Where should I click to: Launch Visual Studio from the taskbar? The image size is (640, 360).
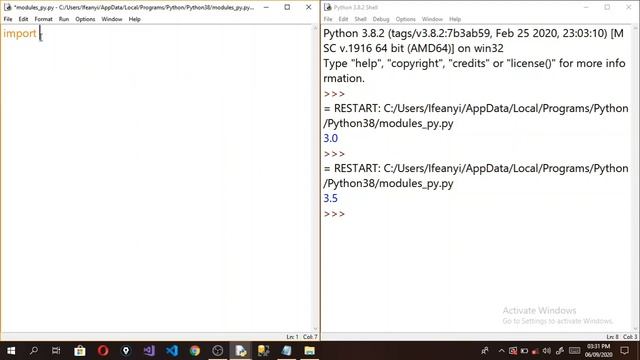tap(149, 351)
